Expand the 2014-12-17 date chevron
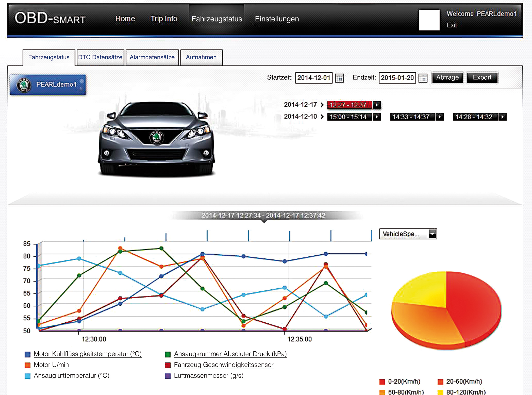The width and height of the screenshot is (532, 395). pyautogui.click(x=322, y=105)
